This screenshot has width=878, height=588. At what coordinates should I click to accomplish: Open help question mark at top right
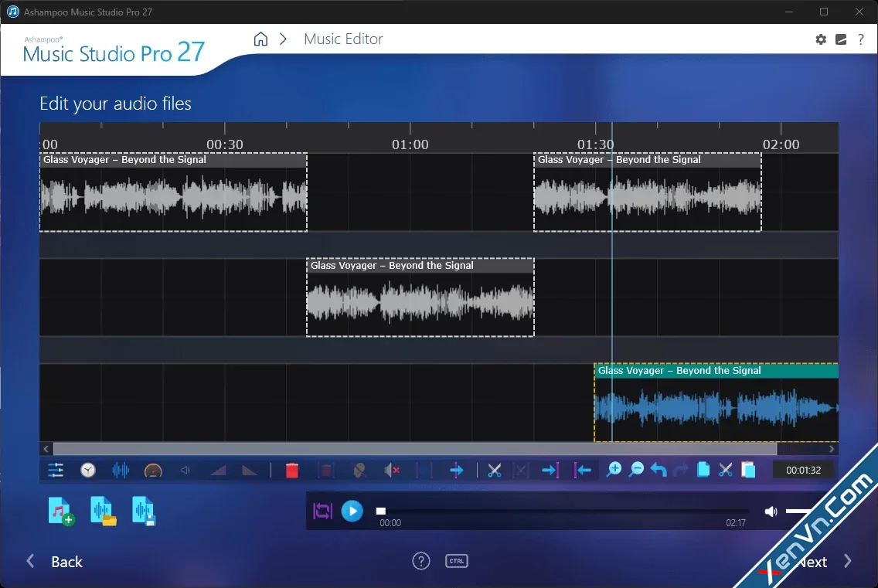point(861,39)
